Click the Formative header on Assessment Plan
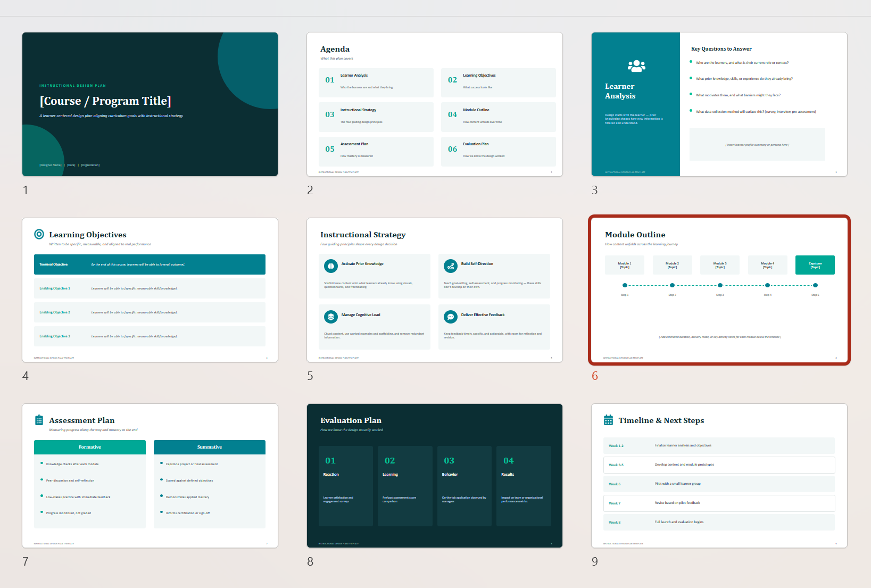This screenshot has height=588, width=871. pos(90,447)
